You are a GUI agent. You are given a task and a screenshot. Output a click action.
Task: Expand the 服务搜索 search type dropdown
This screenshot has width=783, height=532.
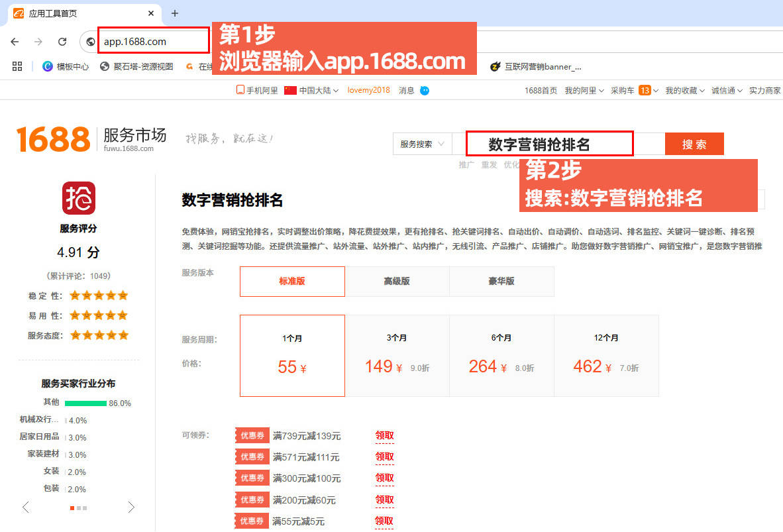[x=423, y=144]
